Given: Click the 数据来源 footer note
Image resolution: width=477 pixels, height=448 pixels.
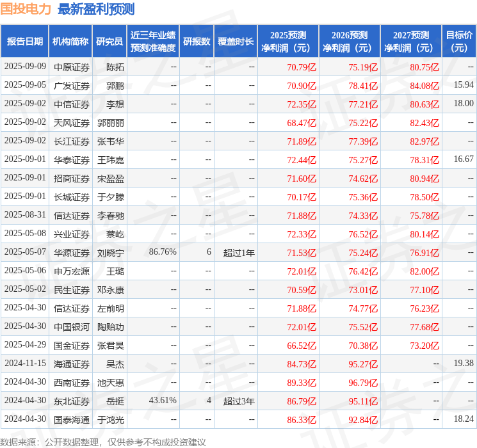Looking at the screenshot, I should coord(103,442).
